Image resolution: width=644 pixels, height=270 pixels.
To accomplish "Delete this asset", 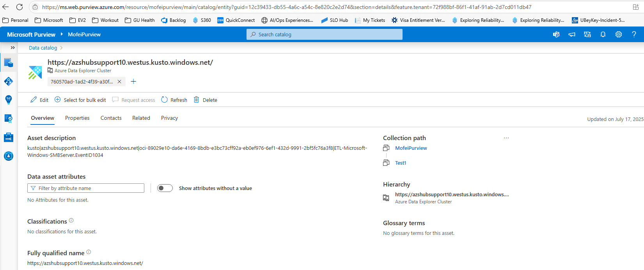I will 206,100.
